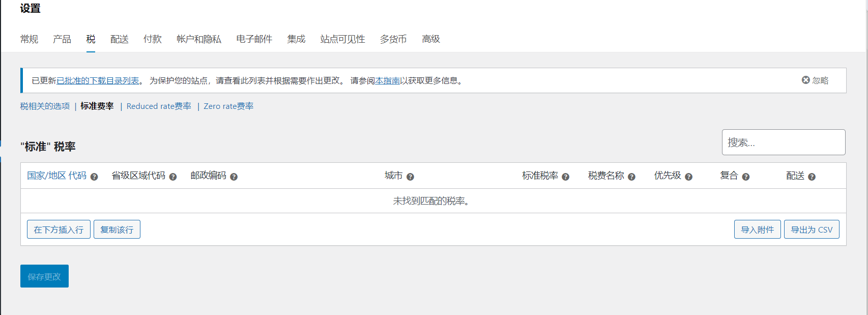This screenshot has width=868, height=315.
Task: Open Reduced rate费率 section
Action: pyautogui.click(x=159, y=106)
